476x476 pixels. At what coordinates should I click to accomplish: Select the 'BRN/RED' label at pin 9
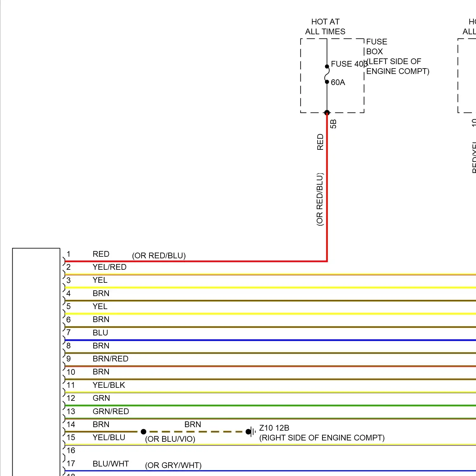[x=110, y=359]
